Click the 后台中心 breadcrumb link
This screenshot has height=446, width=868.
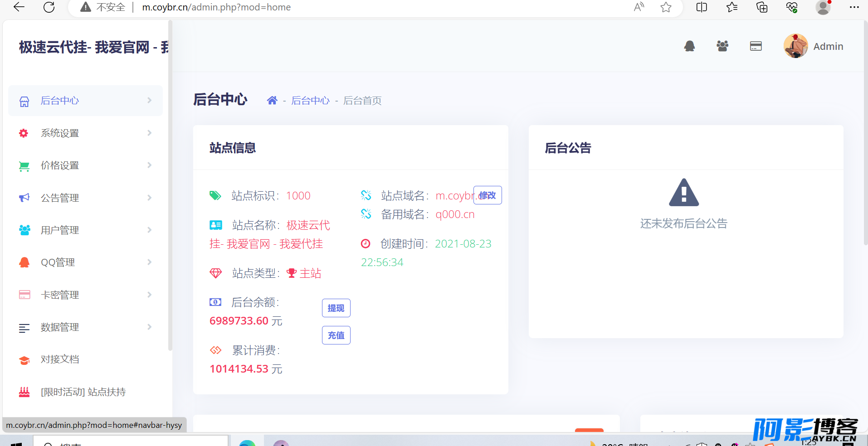[310, 101]
